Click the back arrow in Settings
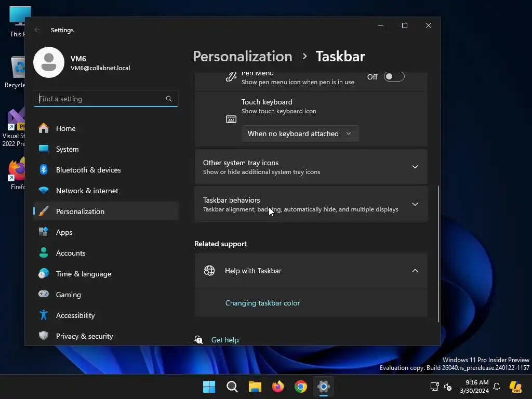This screenshot has width=532, height=399. 37,30
